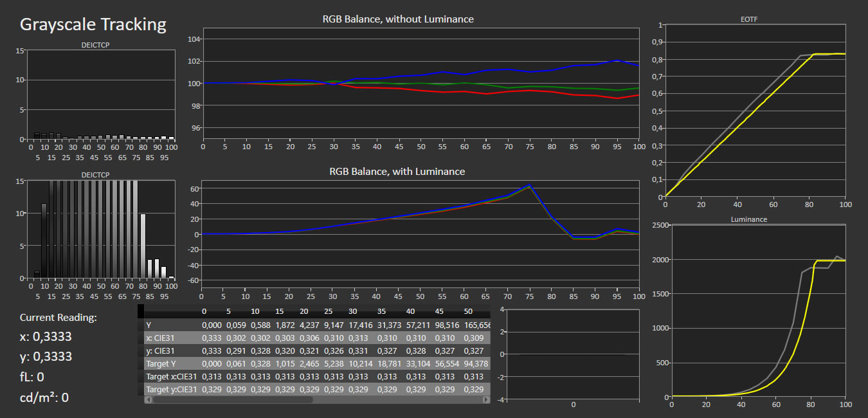Select the upper DEICTCP bar chart
Image resolution: width=868 pixels, height=418 pixels.
[101, 95]
